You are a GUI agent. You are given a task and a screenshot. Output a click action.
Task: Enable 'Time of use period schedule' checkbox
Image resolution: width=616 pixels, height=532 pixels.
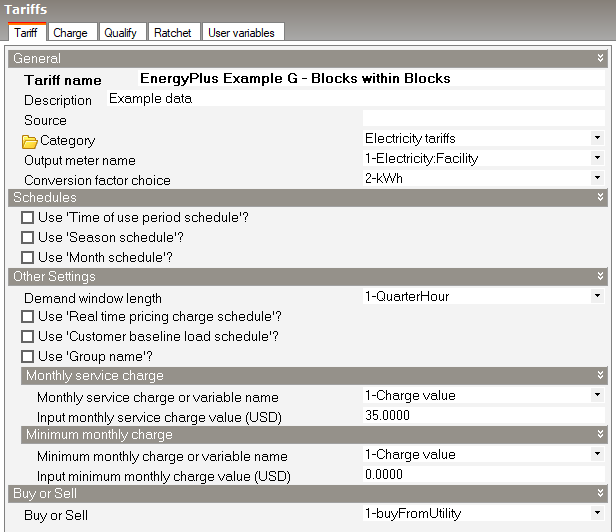tap(28, 218)
